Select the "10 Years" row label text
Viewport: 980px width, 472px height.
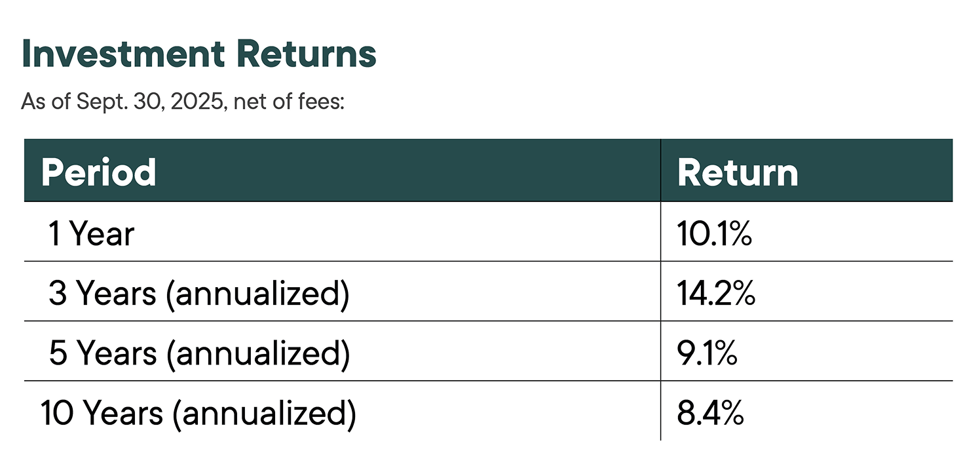(97, 412)
